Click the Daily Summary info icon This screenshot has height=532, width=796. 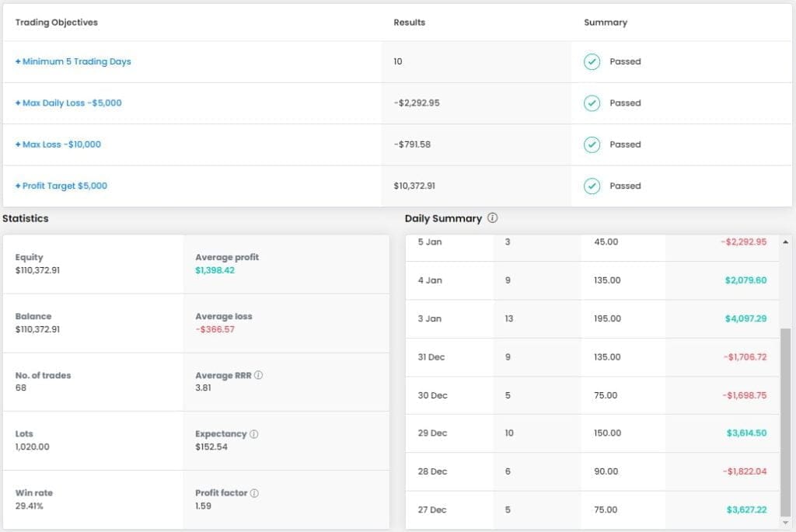point(492,218)
